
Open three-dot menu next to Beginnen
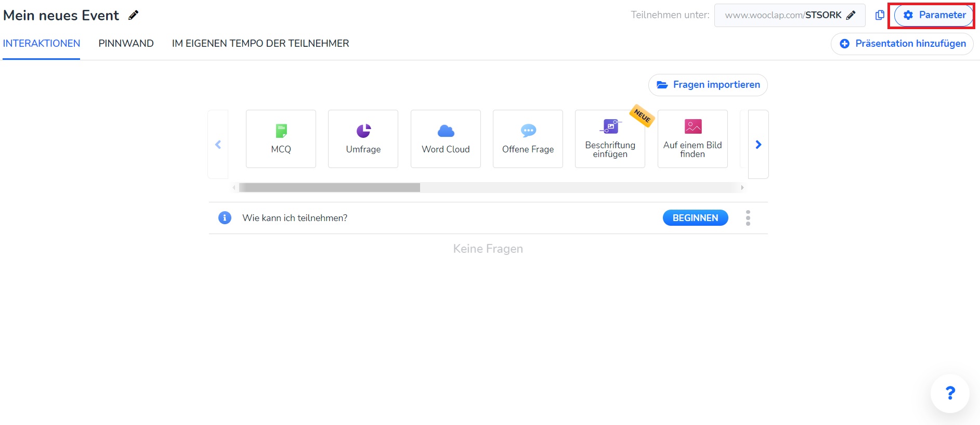tap(748, 218)
